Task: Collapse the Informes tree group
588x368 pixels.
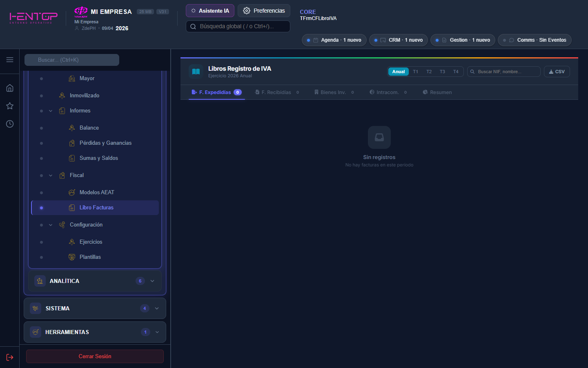Action: point(51,111)
